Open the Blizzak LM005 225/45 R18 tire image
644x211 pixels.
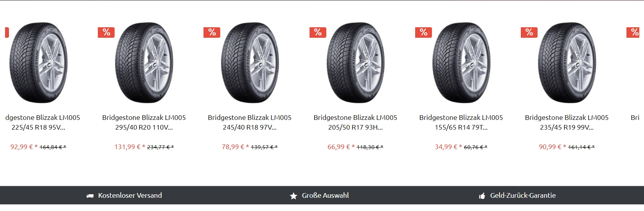38,63
